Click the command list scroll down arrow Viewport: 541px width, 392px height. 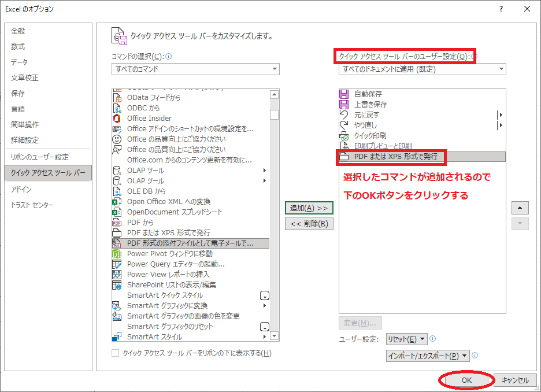pos(274,336)
